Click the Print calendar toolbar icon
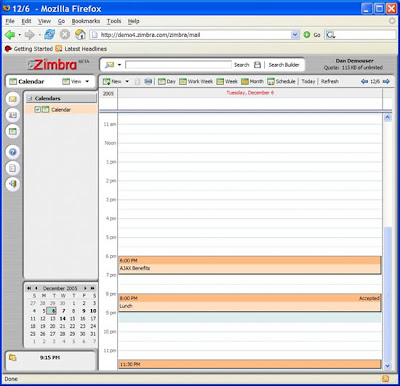The height and width of the screenshot is (386, 400). pos(148,81)
